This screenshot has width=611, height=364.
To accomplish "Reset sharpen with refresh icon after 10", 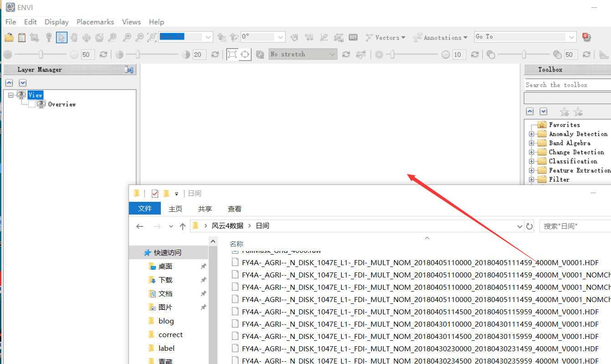I will tap(475, 55).
